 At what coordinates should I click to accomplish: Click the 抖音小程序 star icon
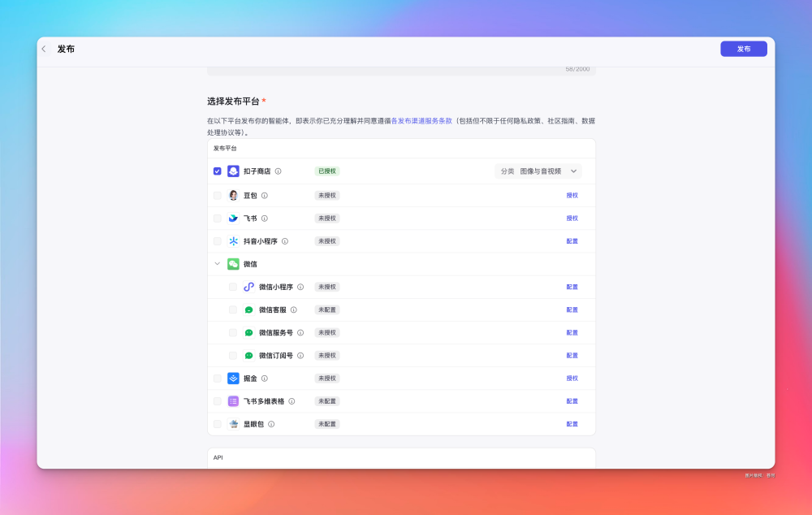click(x=233, y=241)
